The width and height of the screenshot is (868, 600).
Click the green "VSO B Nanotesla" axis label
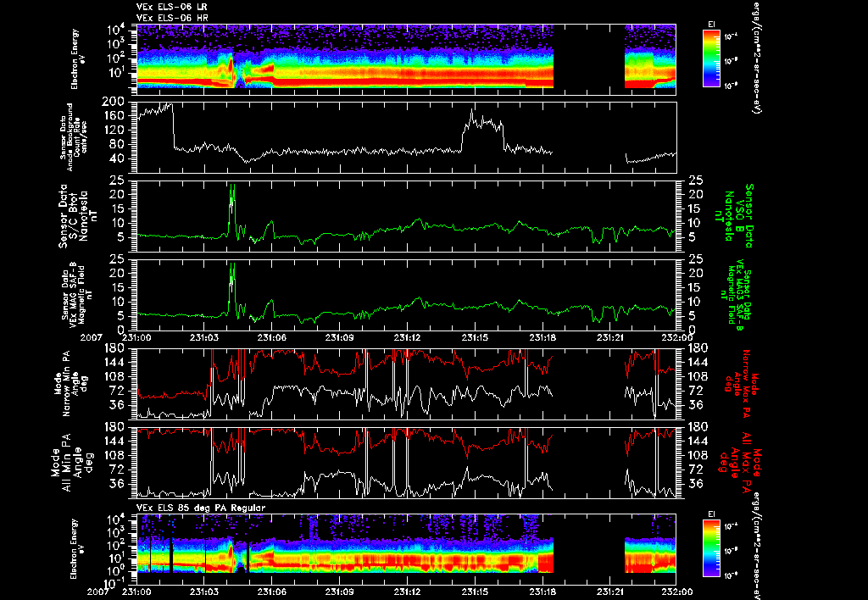coord(735,216)
